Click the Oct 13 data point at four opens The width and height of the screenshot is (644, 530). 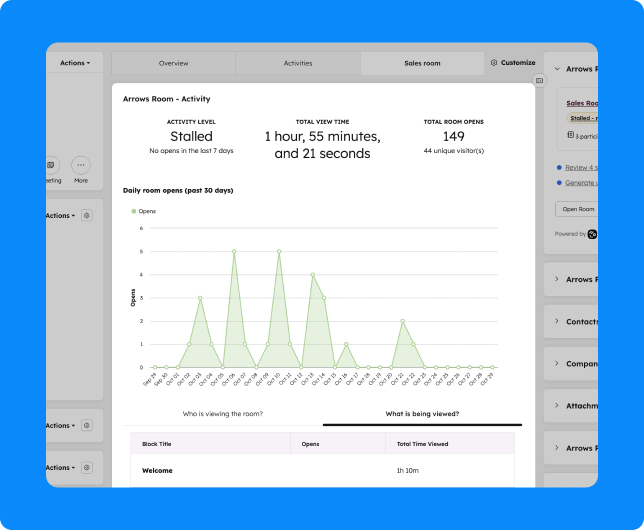(313, 275)
